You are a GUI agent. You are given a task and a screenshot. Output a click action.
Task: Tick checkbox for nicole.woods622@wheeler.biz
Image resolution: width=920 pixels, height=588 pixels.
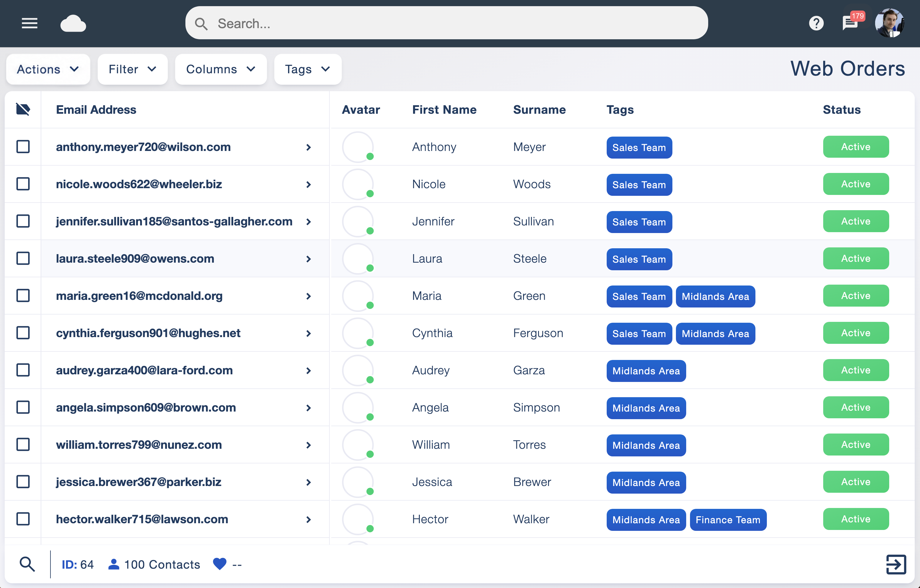coord(23,184)
